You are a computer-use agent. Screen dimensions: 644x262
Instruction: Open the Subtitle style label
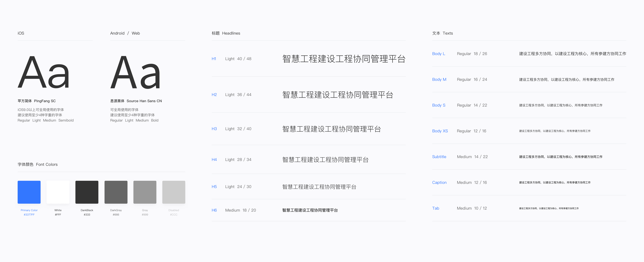tap(439, 157)
